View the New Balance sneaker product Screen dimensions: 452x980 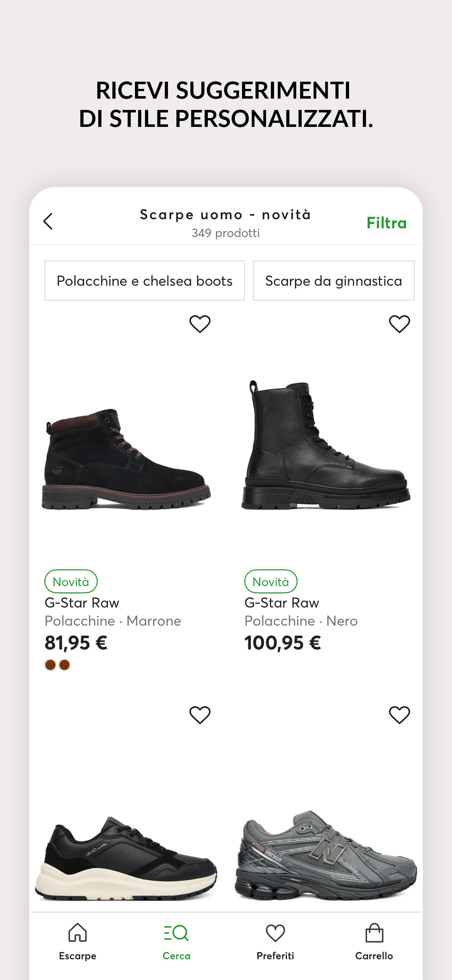[326, 856]
